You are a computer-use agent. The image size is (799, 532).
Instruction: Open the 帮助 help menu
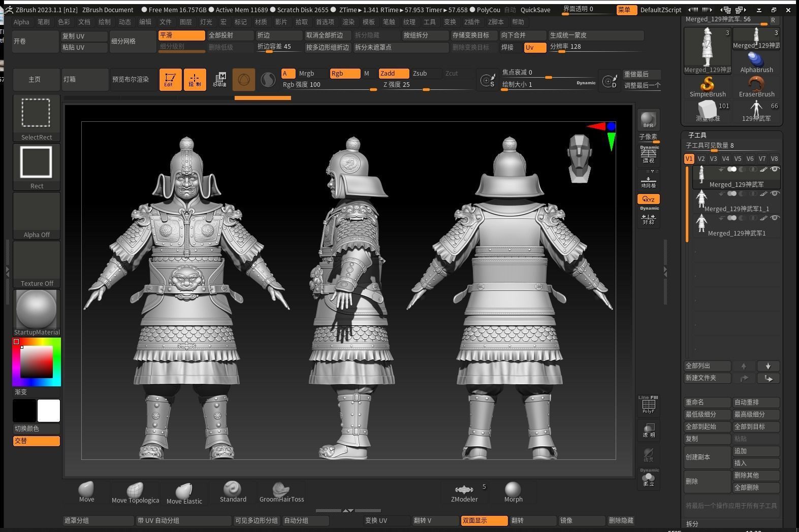pyautogui.click(x=518, y=22)
